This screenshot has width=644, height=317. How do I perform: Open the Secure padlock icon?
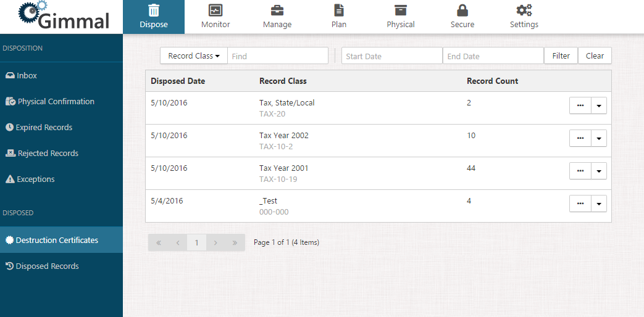[462, 10]
